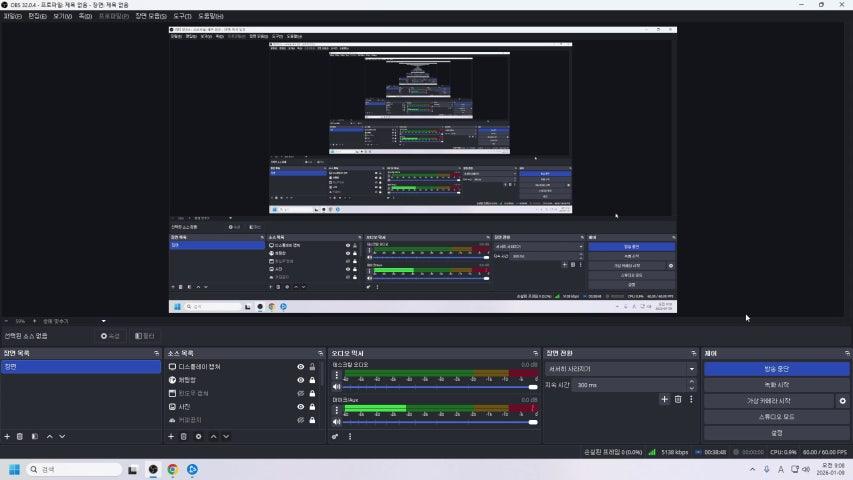The height and width of the screenshot is (480, 853).
Task: Expand the 서서히 사라지기 transition dropdown
Action: pos(690,369)
